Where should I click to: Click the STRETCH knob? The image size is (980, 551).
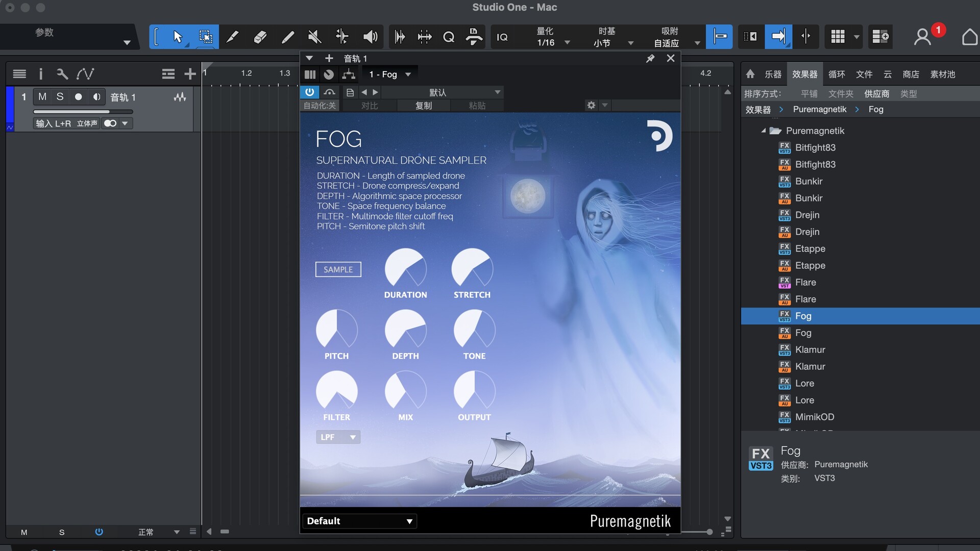[472, 269]
